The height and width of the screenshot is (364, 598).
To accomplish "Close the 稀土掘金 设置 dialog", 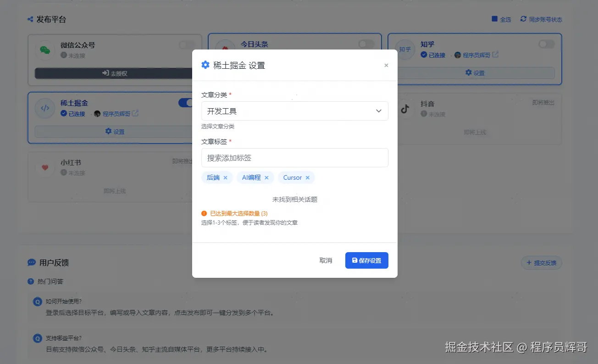I will coord(386,66).
